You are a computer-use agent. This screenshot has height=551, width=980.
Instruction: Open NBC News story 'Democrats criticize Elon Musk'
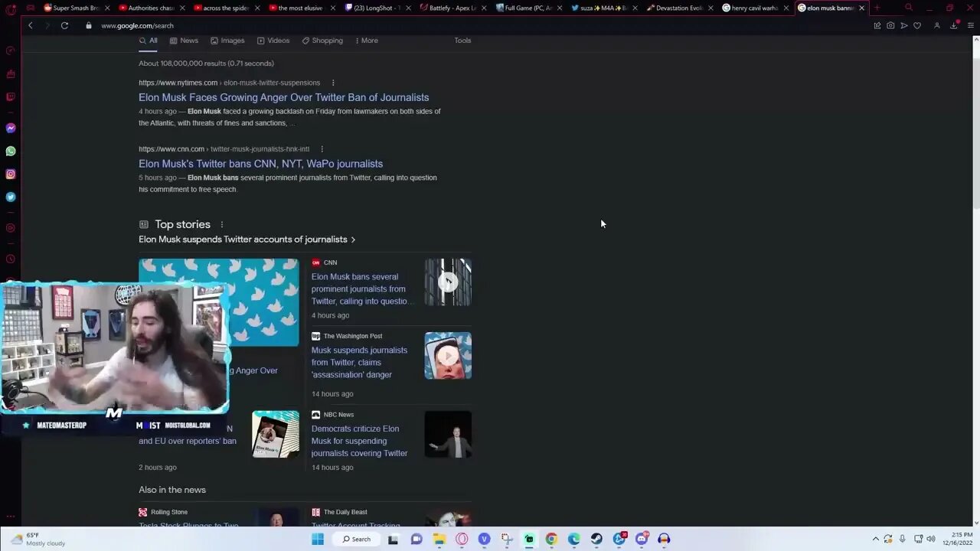[x=359, y=441]
